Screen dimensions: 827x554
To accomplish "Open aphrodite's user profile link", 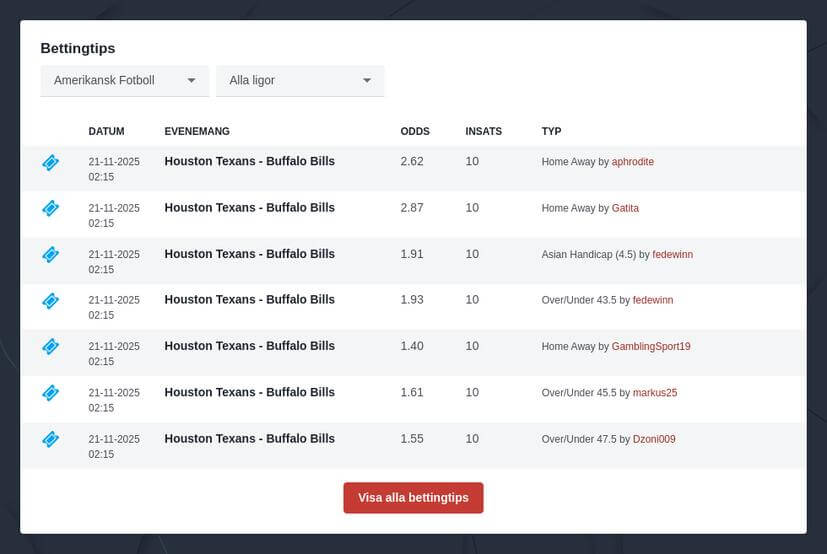I will 632,162.
